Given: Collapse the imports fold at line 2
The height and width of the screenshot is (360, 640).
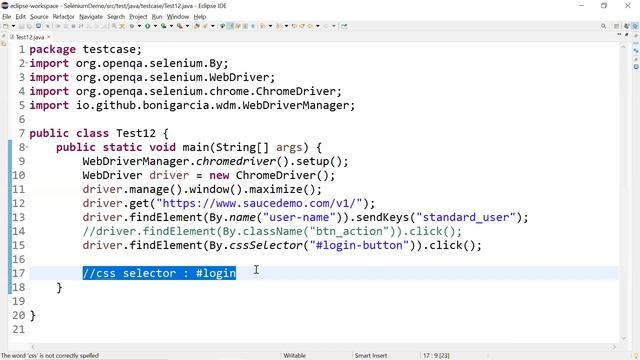Looking at the screenshot, I should [x=27, y=63].
